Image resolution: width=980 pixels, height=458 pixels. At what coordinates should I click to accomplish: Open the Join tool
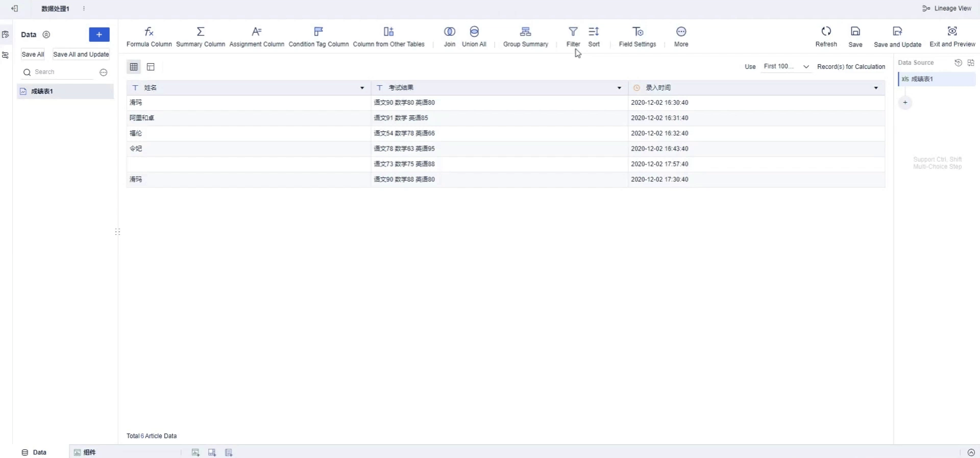click(450, 37)
